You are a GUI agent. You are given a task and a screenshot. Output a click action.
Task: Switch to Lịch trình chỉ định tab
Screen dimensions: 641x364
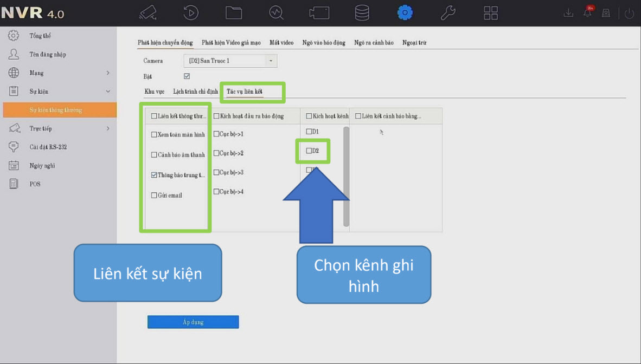[195, 92]
